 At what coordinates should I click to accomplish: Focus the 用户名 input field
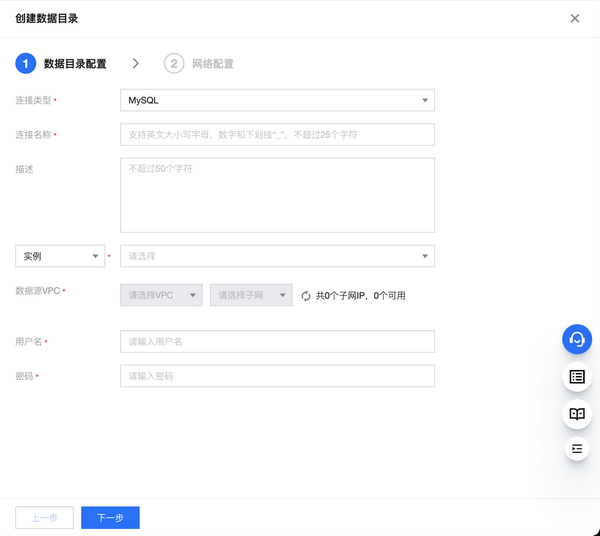277,342
